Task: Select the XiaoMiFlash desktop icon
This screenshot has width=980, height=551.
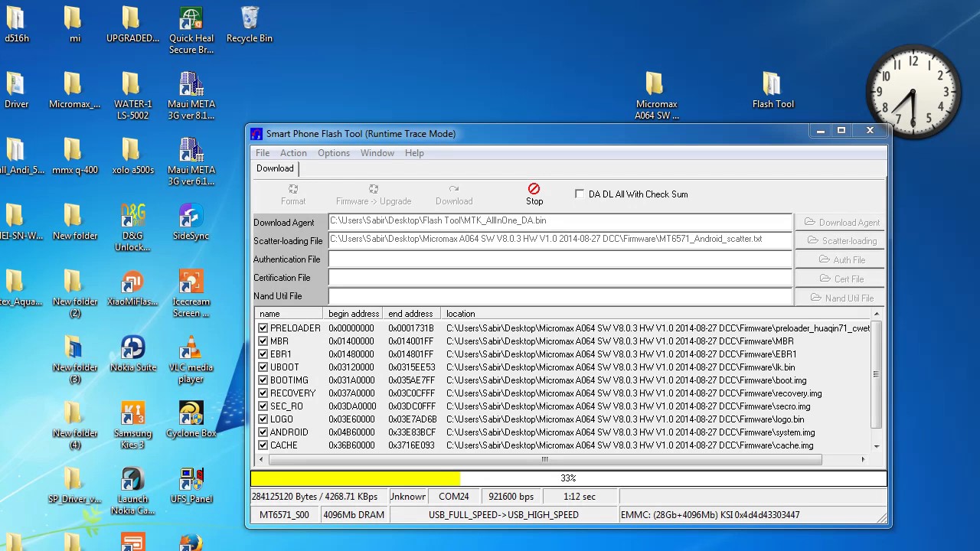Action: pos(133,289)
